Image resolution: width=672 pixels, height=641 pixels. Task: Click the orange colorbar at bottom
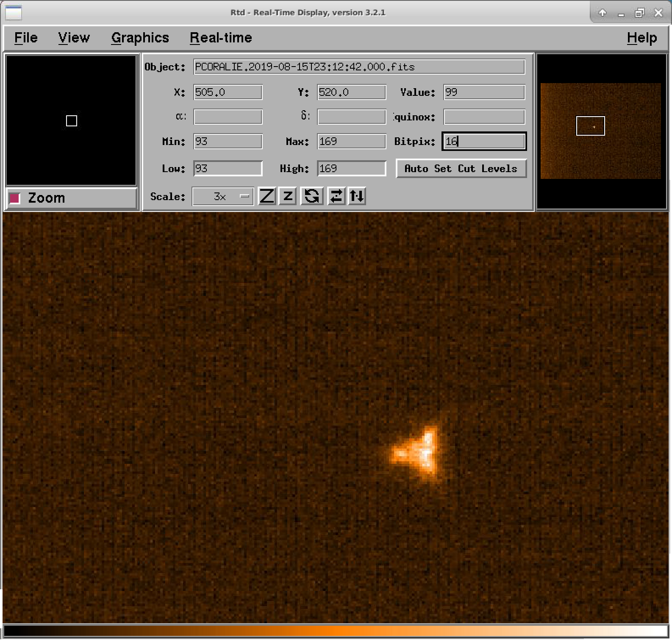[x=335, y=631]
